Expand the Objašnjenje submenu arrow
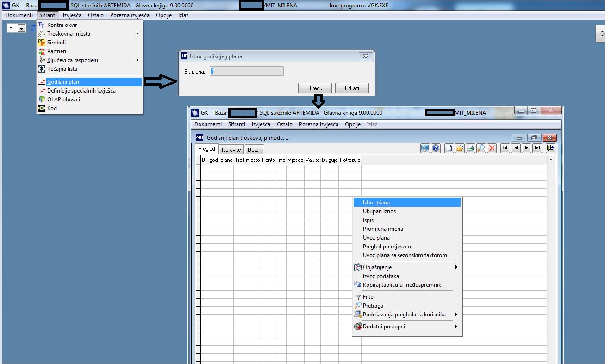 click(x=456, y=267)
